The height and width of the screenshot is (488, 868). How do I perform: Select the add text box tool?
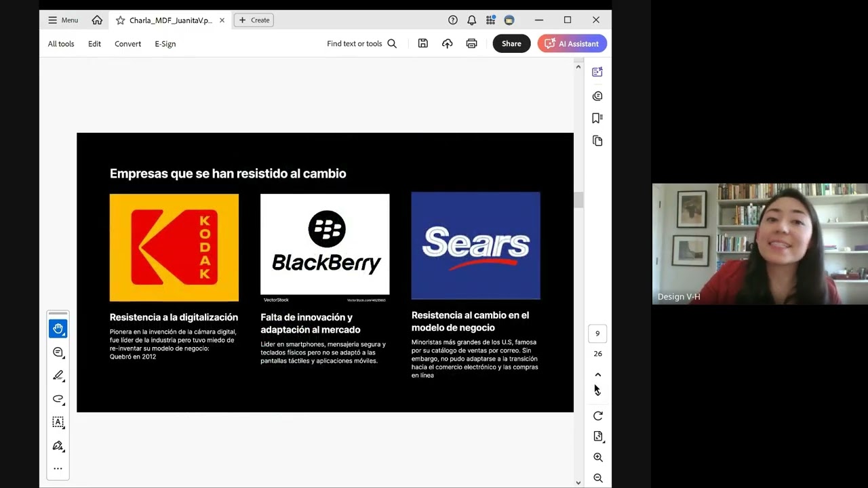coord(58,422)
